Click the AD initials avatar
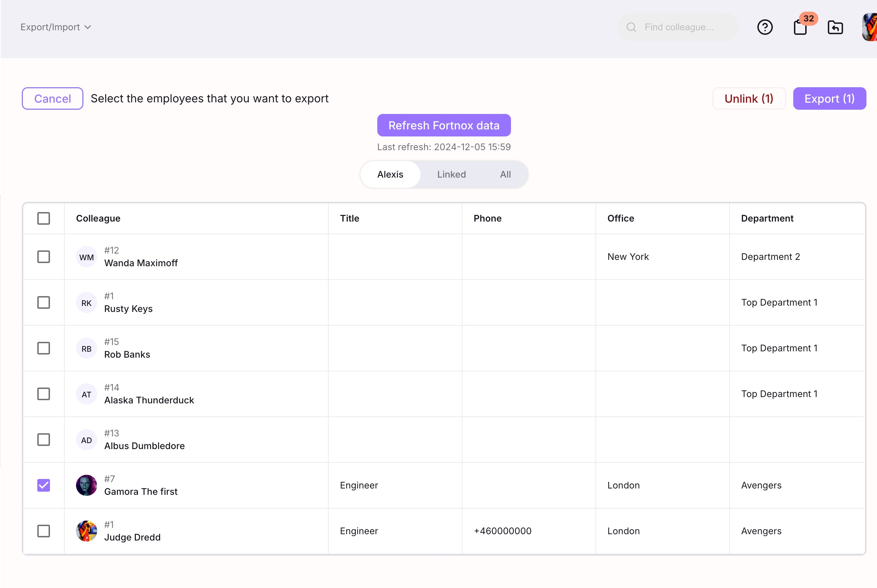877x588 pixels. tap(86, 440)
